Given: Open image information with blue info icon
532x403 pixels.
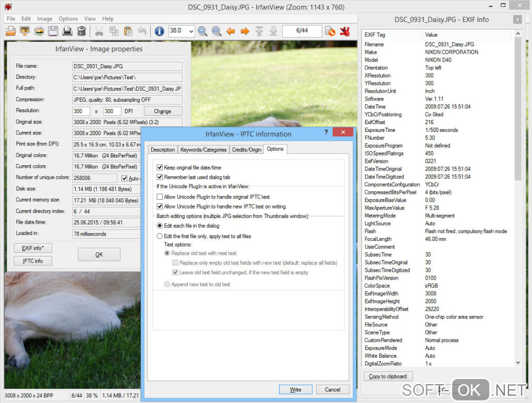Looking at the screenshot, I should pos(159,31).
